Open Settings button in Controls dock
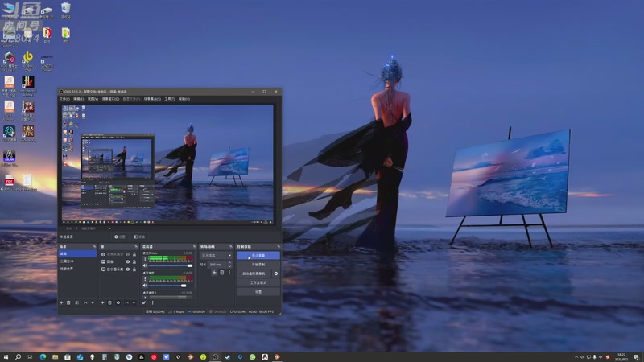Image resolution: width=644 pixels, height=362 pixels. click(258, 291)
